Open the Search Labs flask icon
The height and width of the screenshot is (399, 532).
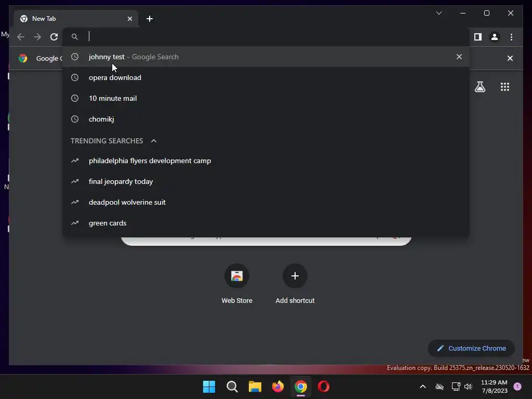click(480, 87)
